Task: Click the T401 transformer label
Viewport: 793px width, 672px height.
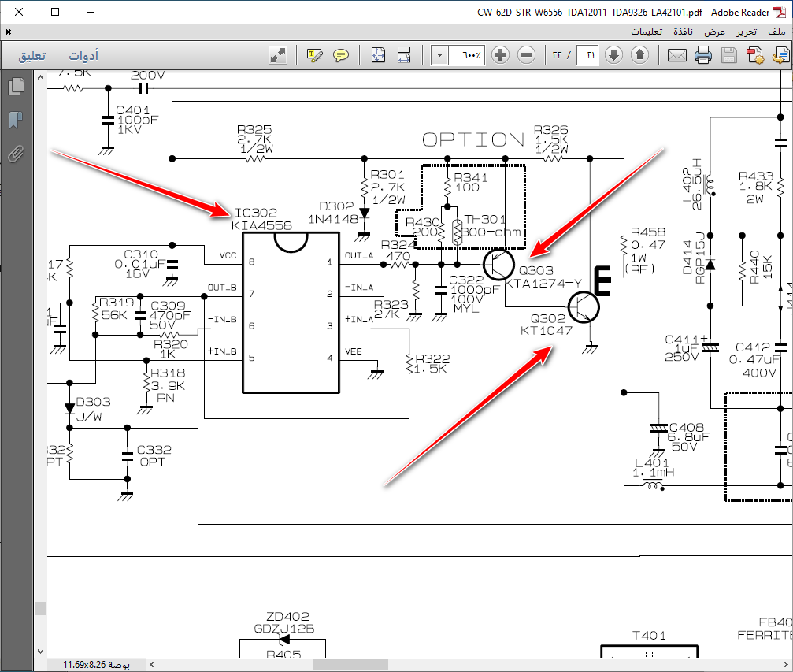Action: (x=650, y=636)
